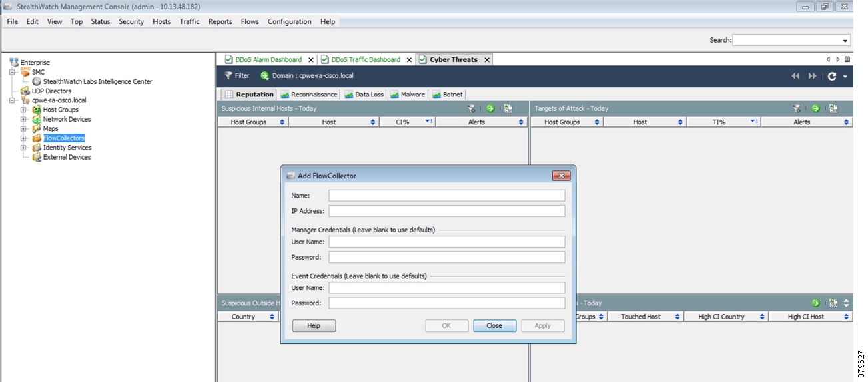Click the Filter funnel icon
Screen dimensions: 868x382
point(228,76)
